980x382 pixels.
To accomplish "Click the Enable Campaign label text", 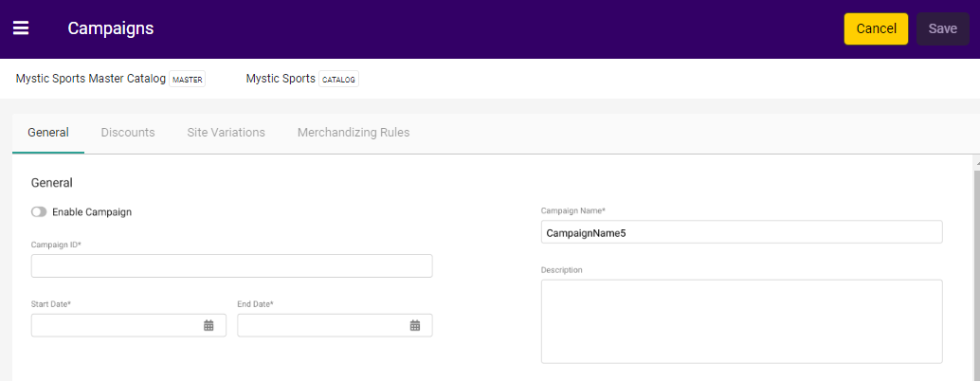I will tap(92, 212).
